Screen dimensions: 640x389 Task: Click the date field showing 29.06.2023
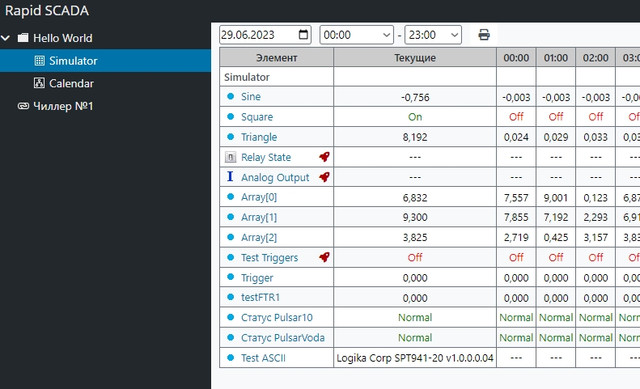click(x=265, y=35)
